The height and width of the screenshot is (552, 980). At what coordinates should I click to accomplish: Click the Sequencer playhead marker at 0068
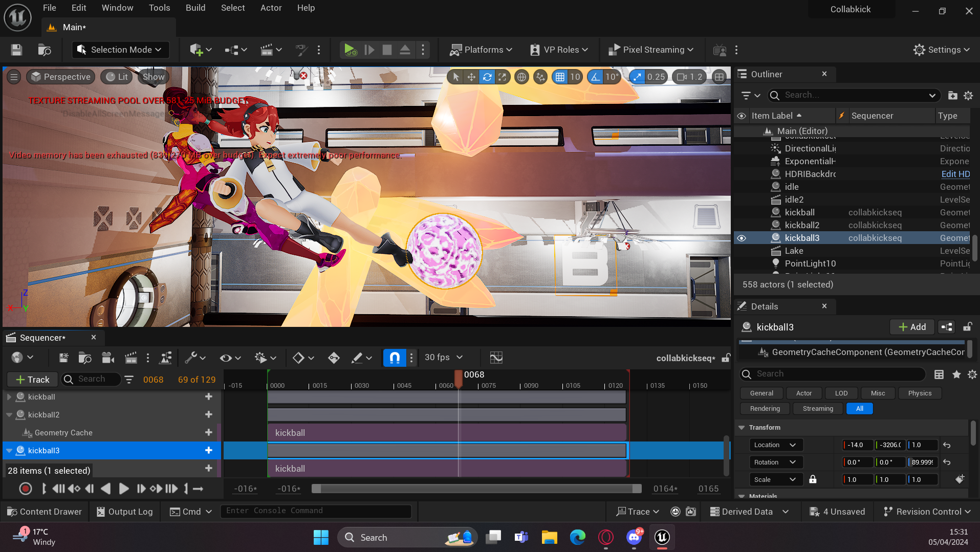pyautogui.click(x=459, y=379)
